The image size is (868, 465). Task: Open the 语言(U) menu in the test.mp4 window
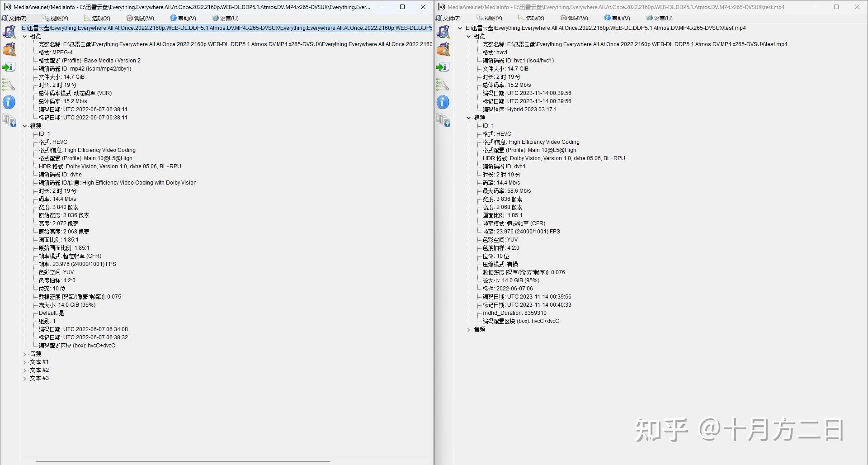[659, 18]
